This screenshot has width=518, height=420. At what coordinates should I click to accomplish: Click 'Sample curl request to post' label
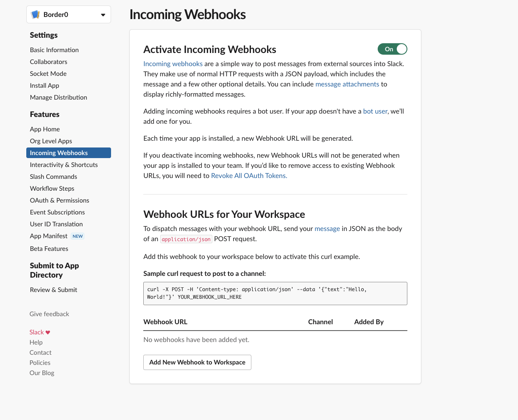[x=204, y=274]
